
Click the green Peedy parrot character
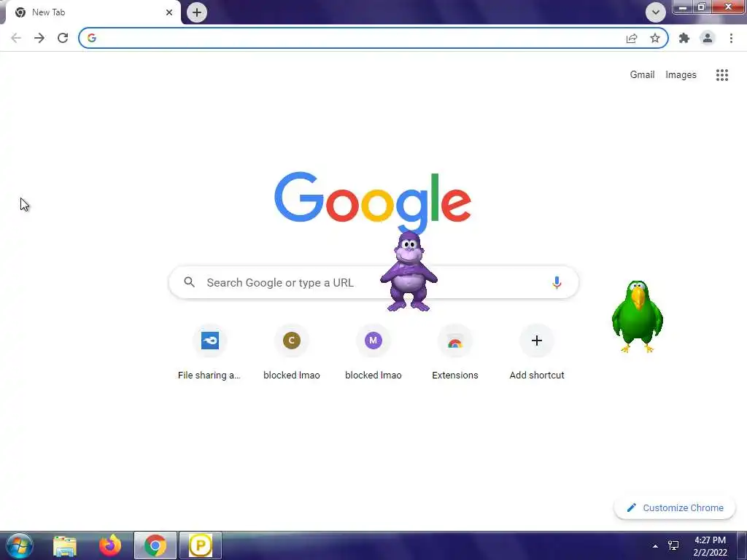pos(638,316)
